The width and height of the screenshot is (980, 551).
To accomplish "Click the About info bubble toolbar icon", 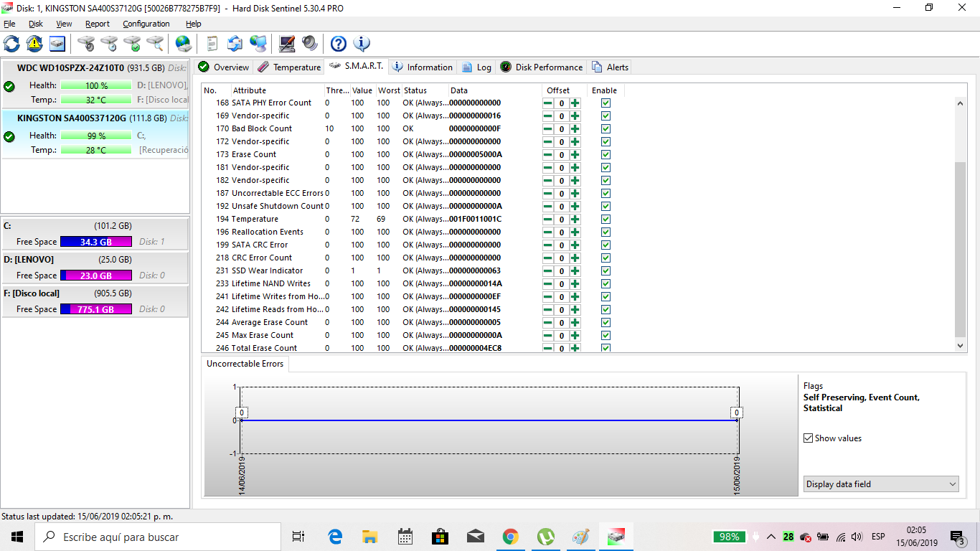I will [362, 43].
